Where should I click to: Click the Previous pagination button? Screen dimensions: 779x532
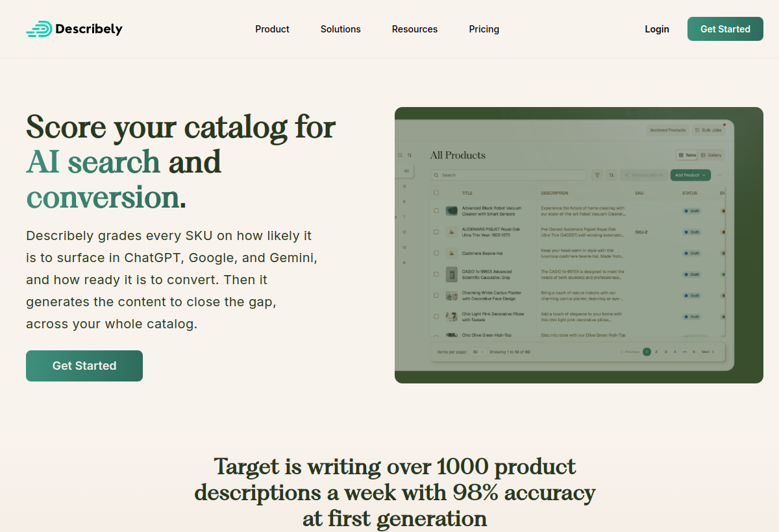point(630,352)
